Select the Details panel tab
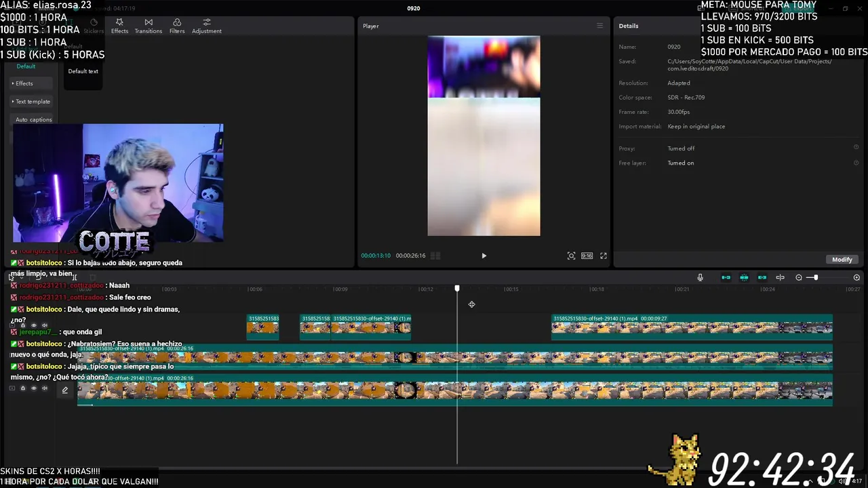The height and width of the screenshot is (488, 868). 628,26
